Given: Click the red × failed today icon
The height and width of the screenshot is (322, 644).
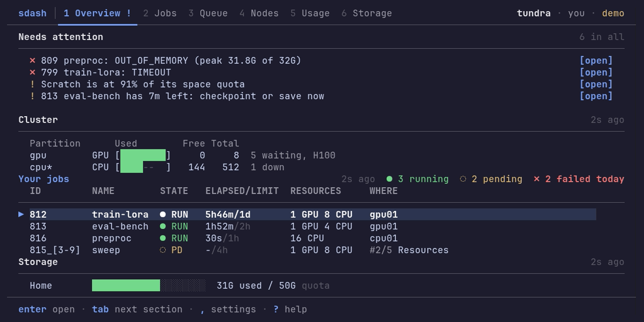Looking at the screenshot, I should pyautogui.click(x=536, y=179).
